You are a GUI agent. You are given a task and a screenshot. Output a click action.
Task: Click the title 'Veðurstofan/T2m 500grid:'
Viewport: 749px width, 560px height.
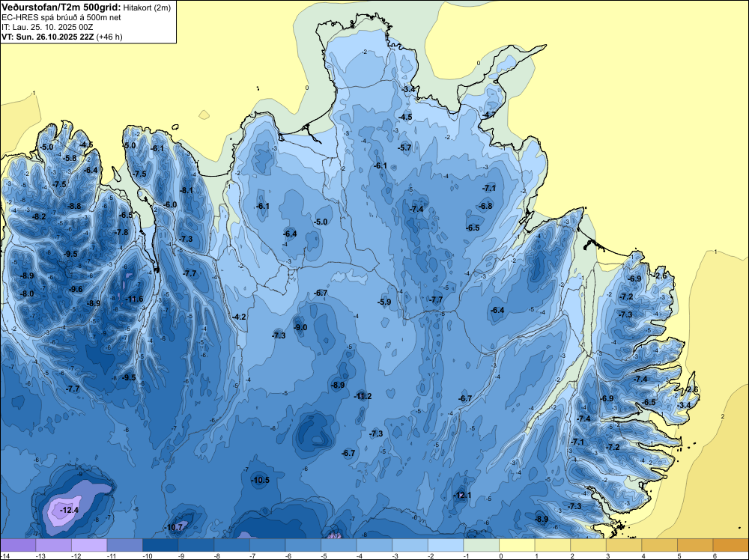point(61,7)
